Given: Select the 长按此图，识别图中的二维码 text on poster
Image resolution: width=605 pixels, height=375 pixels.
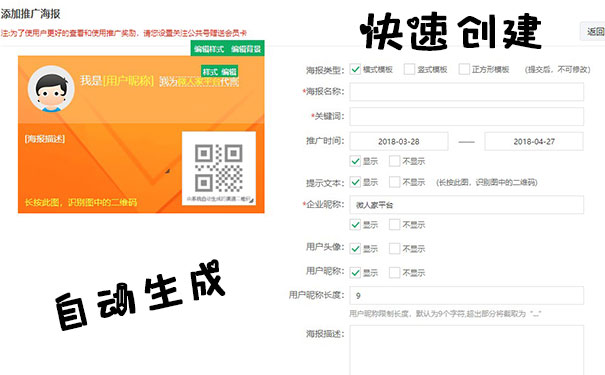Looking at the screenshot, I should pos(81,203).
